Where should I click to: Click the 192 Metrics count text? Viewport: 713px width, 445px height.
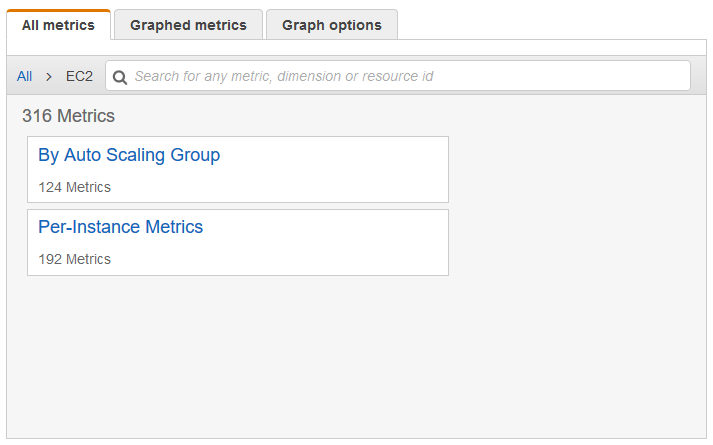click(75, 259)
